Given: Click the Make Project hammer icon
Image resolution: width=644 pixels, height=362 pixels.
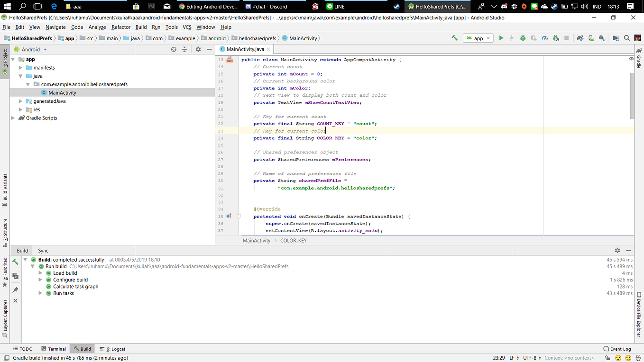Looking at the screenshot, I should pos(454,38).
